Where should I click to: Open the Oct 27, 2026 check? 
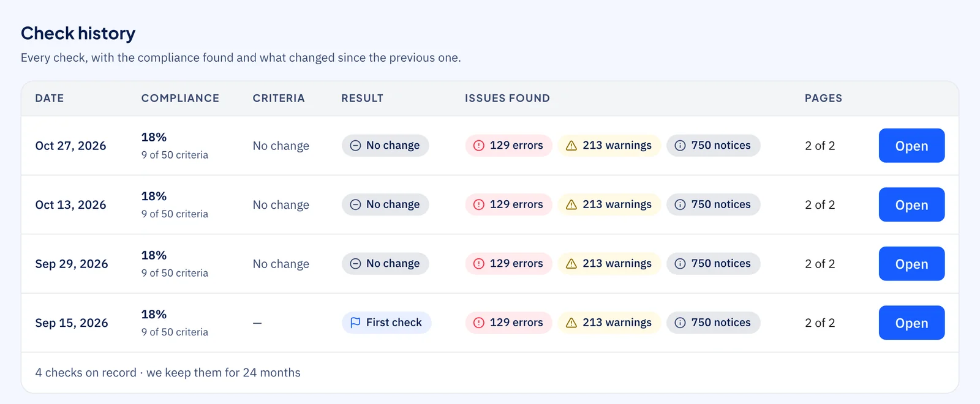(x=911, y=146)
